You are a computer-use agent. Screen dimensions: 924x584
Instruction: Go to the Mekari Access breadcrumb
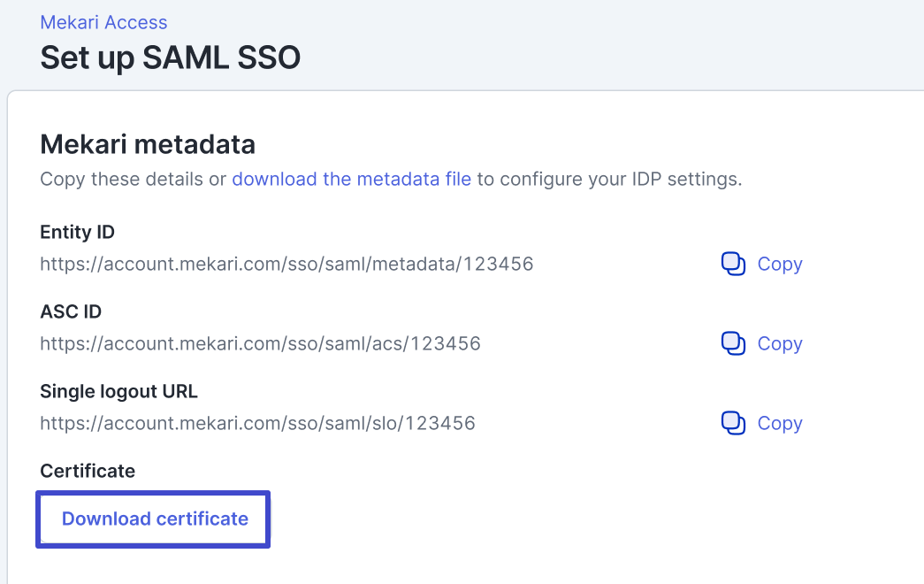tap(103, 23)
